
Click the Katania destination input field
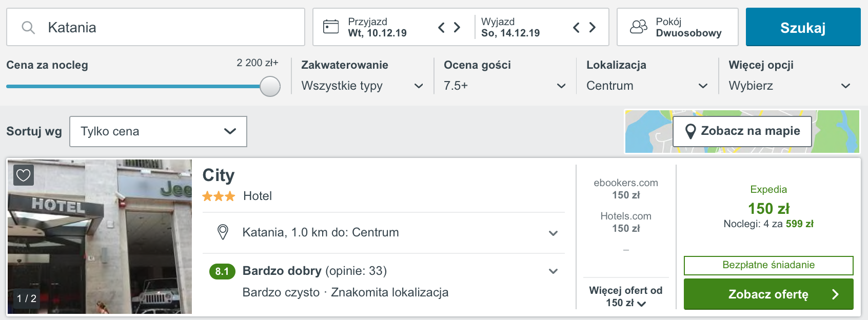coord(155,27)
